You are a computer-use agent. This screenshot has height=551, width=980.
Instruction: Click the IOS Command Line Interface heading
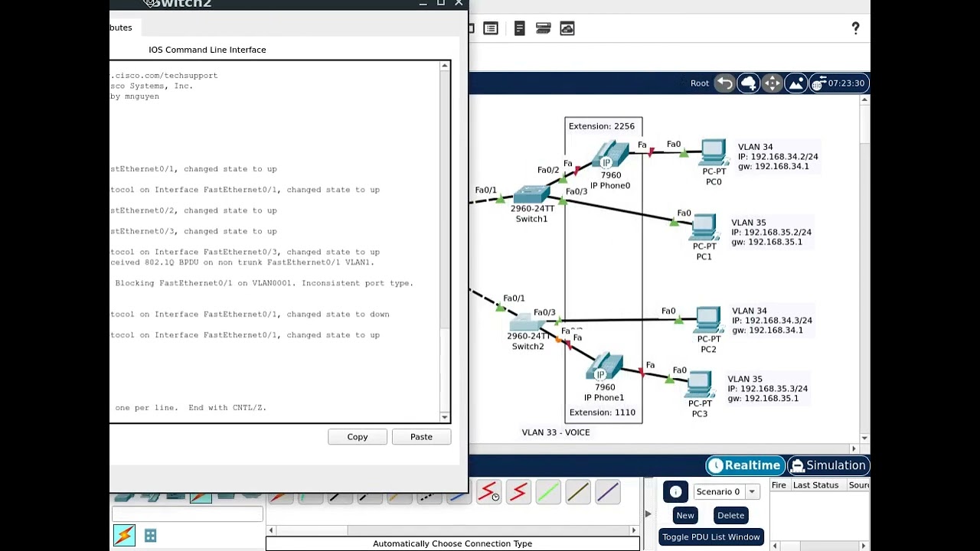pos(207,50)
